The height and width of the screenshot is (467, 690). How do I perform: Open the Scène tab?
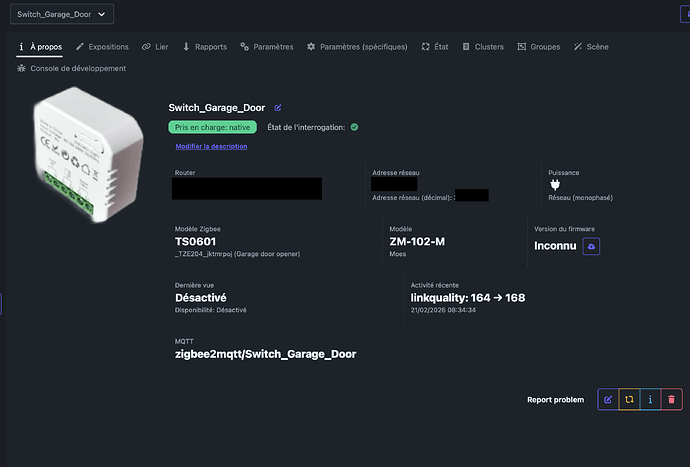[591, 47]
